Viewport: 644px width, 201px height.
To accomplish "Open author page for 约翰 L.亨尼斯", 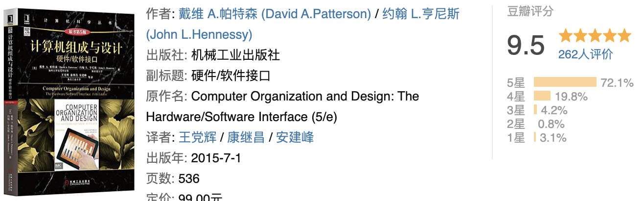I will coord(420,14).
